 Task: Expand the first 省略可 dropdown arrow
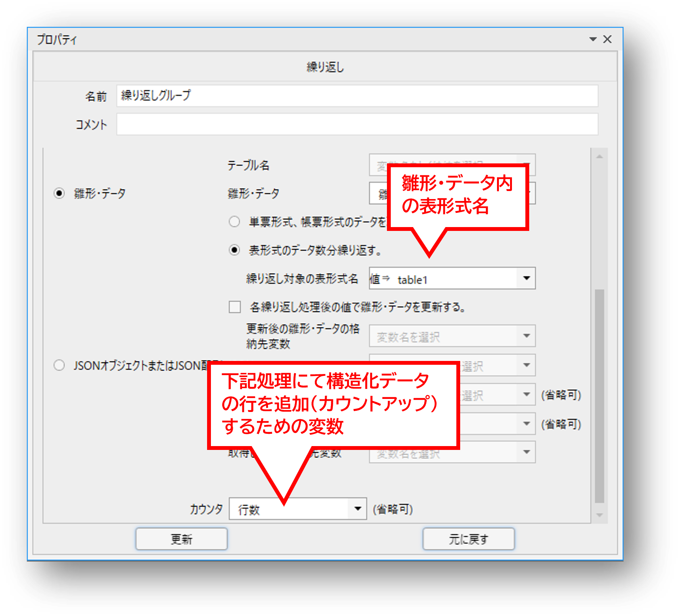pos(527,395)
